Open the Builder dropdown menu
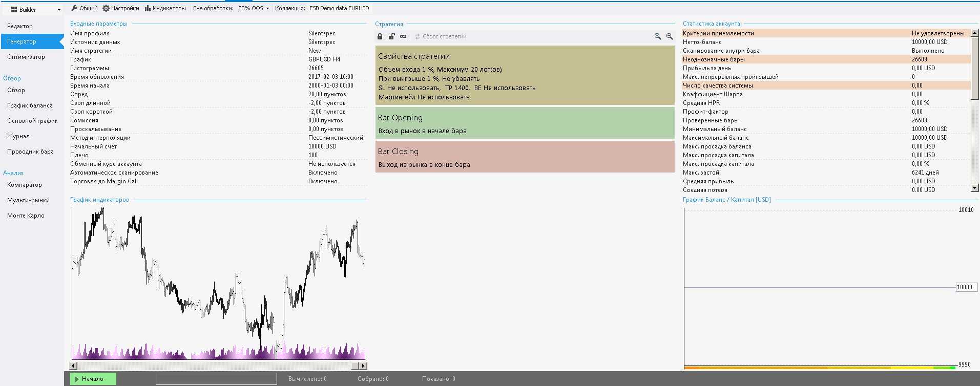 [x=35, y=10]
